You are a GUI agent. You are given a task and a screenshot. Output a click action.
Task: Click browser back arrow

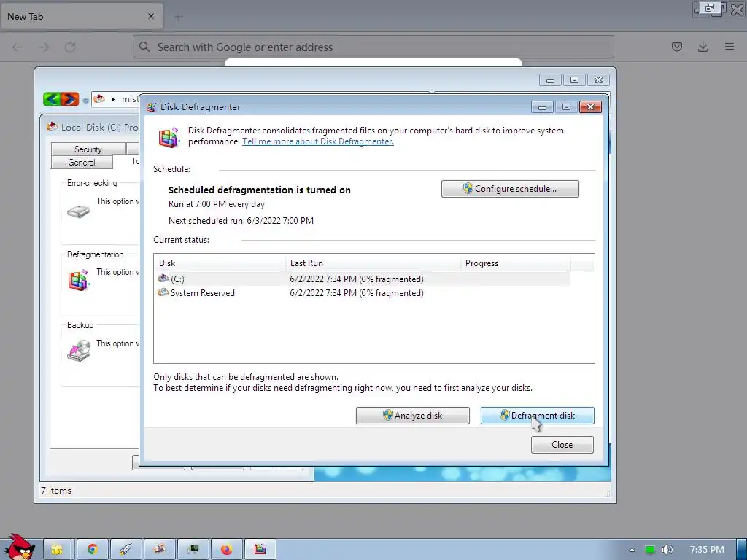18,47
